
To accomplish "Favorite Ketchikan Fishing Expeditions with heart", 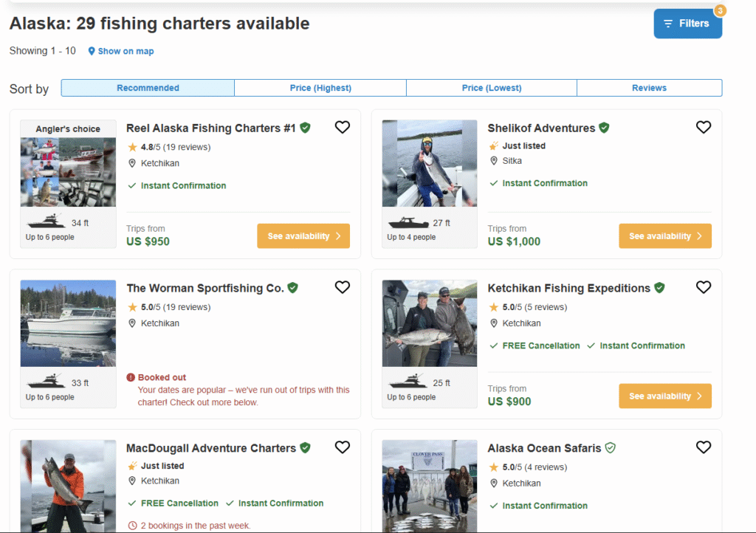I will click(x=704, y=287).
